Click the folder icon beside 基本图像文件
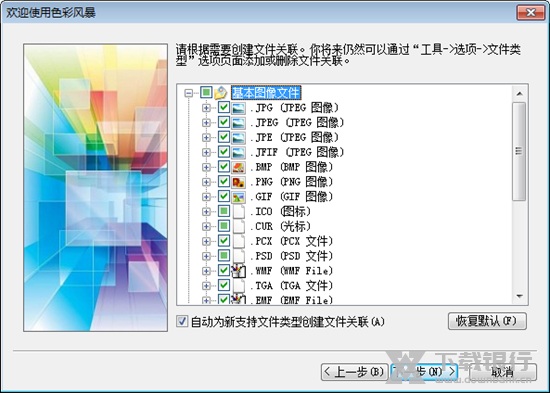550x393 pixels. pos(221,93)
